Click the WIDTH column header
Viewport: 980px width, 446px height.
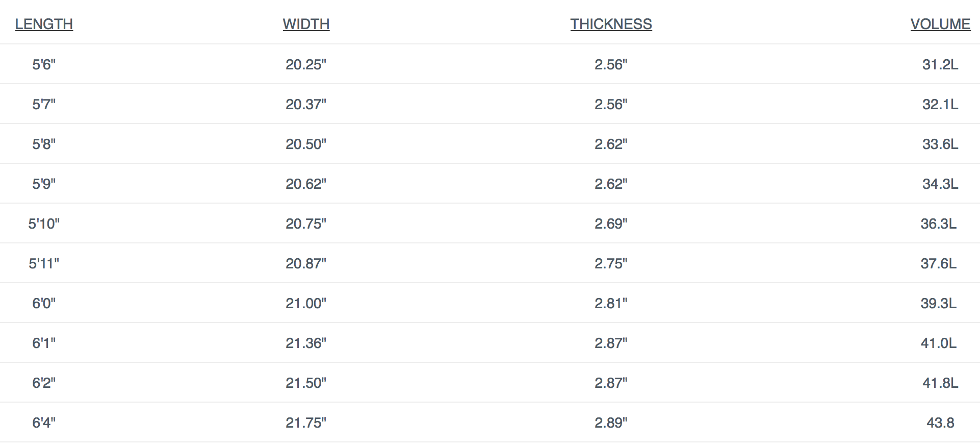(306, 24)
